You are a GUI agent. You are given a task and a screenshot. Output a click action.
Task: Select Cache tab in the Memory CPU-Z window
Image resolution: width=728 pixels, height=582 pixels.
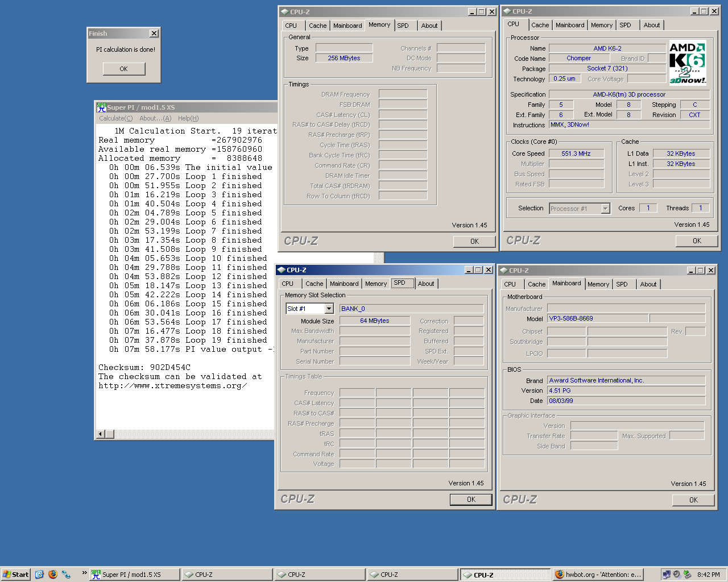tap(318, 26)
